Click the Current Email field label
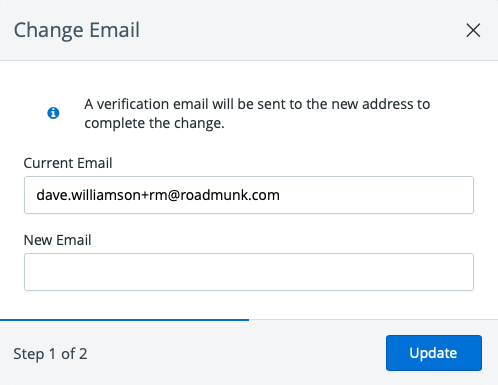Screen dimensions: 498x385 click(x=68, y=163)
